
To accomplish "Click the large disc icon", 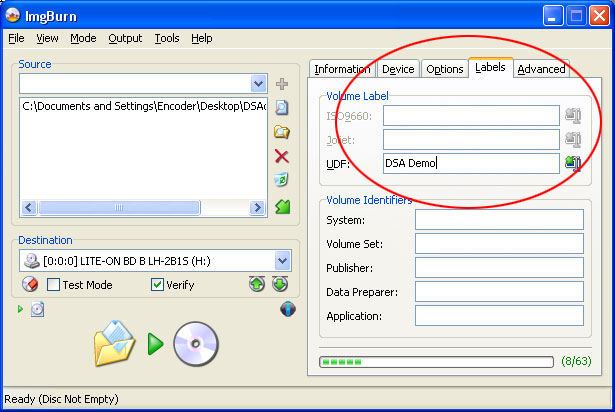I will tap(196, 344).
